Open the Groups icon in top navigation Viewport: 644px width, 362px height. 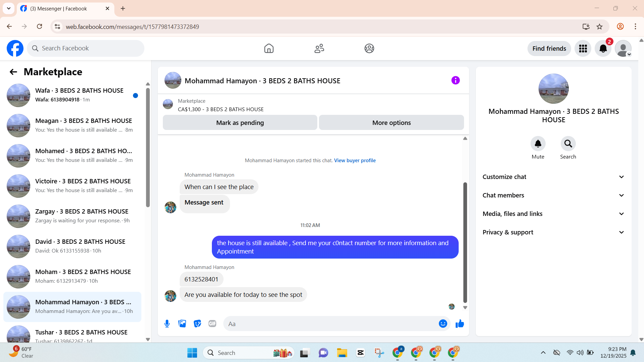coord(369,48)
